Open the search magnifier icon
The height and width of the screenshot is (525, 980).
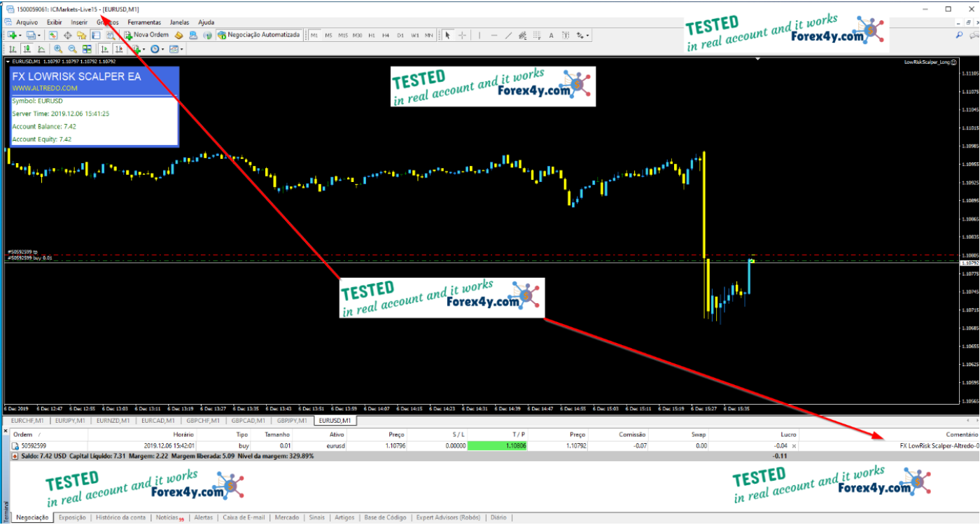959,35
